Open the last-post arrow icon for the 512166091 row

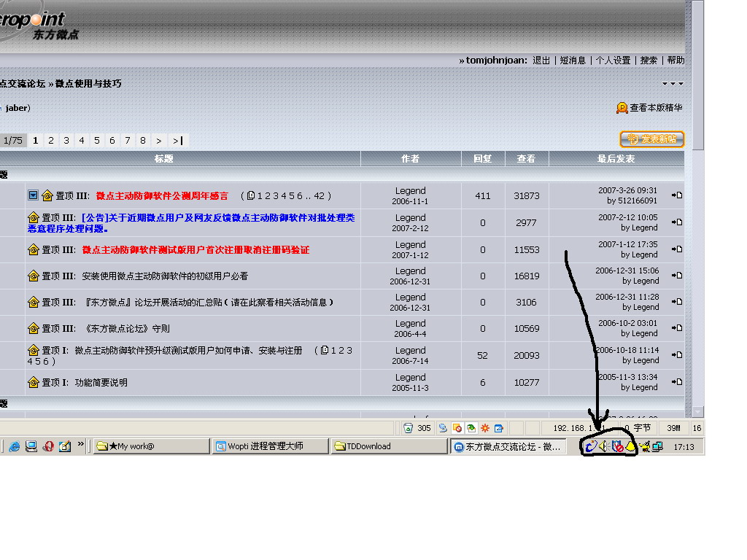[677, 195]
